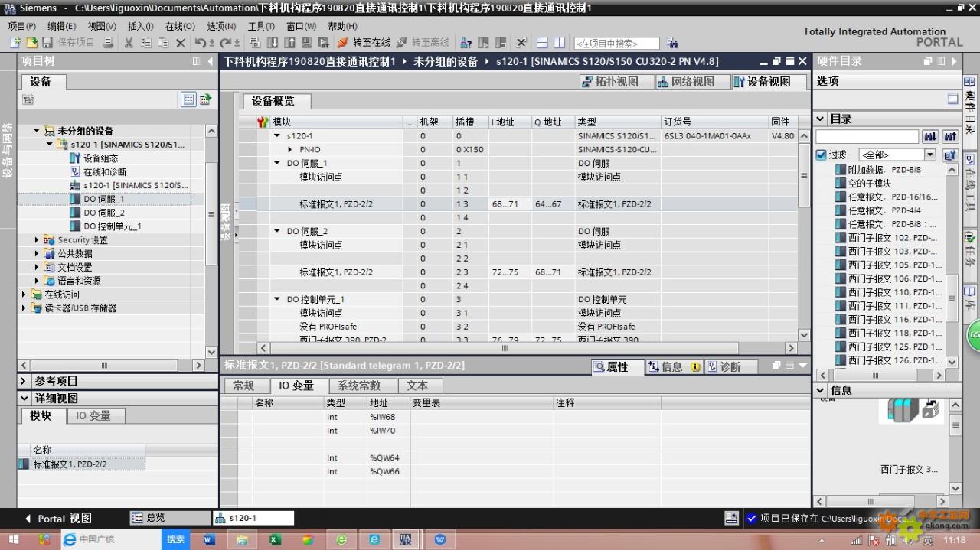Expand the Security 设置 tree node

point(36,240)
